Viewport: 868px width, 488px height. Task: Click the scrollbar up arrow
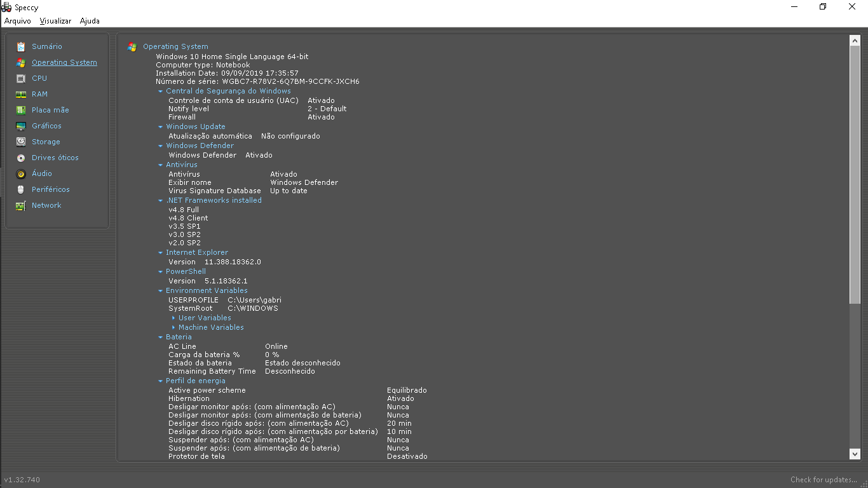point(855,41)
